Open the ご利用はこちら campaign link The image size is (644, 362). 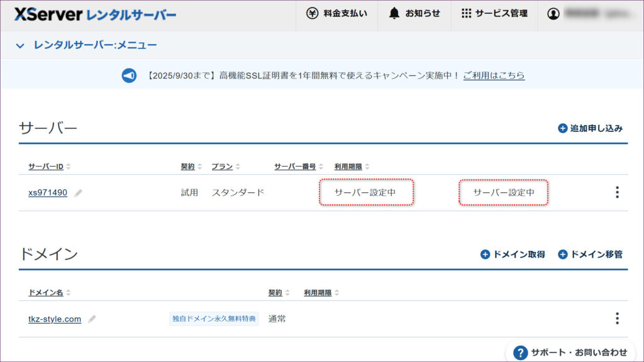coord(494,75)
